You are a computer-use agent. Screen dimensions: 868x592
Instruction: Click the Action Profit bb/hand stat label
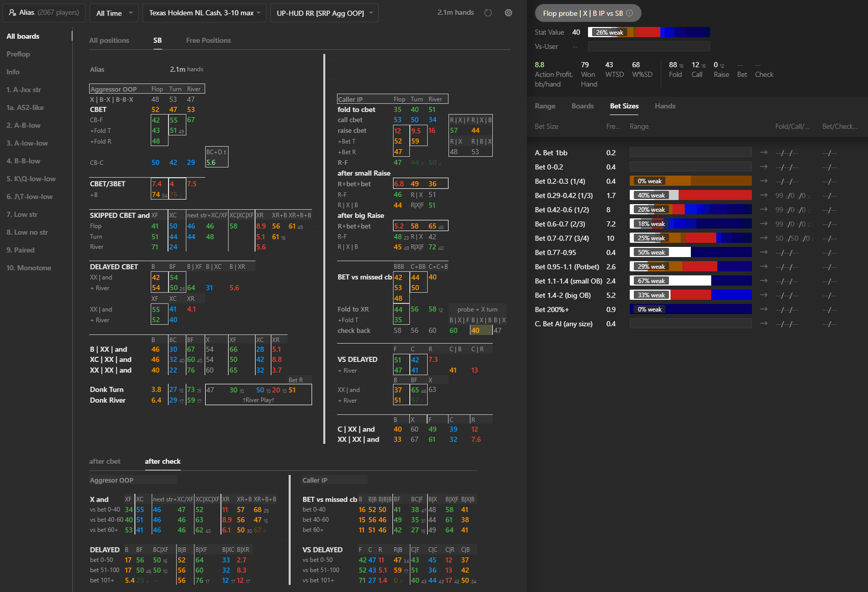coord(553,79)
